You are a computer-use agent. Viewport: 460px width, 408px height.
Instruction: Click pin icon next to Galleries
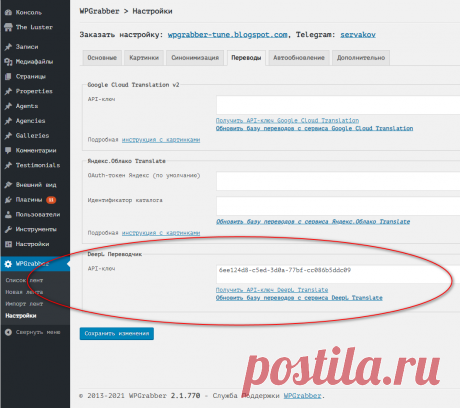pos(8,136)
